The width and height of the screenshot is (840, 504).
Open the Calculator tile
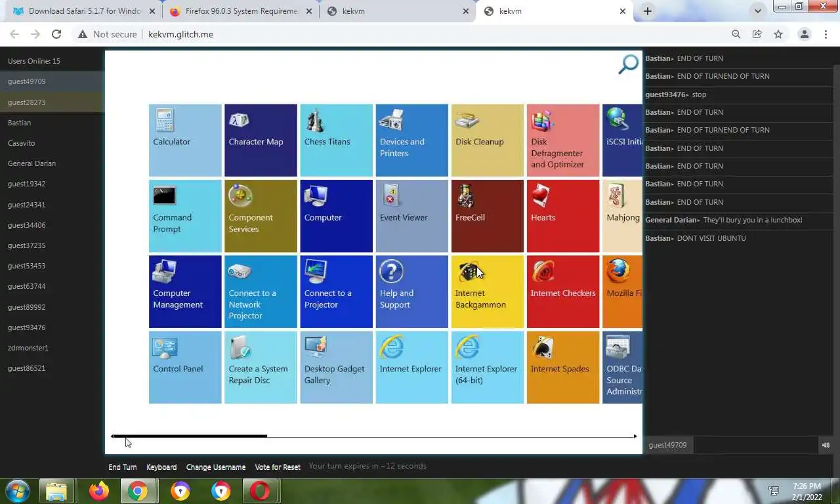(x=185, y=140)
